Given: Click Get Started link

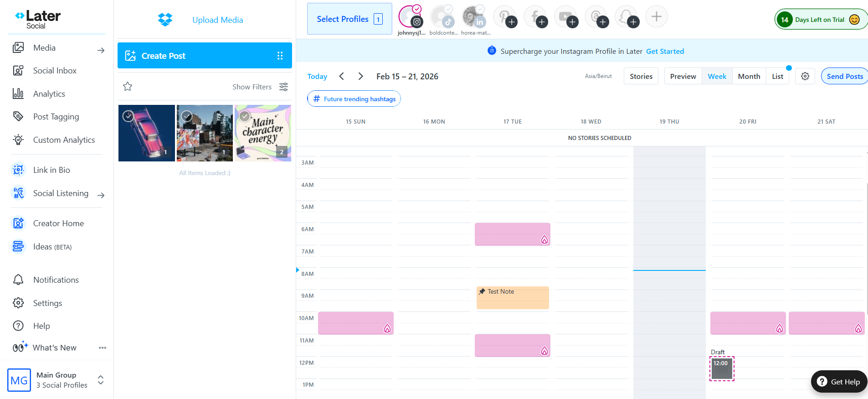Looking at the screenshot, I should (x=665, y=51).
